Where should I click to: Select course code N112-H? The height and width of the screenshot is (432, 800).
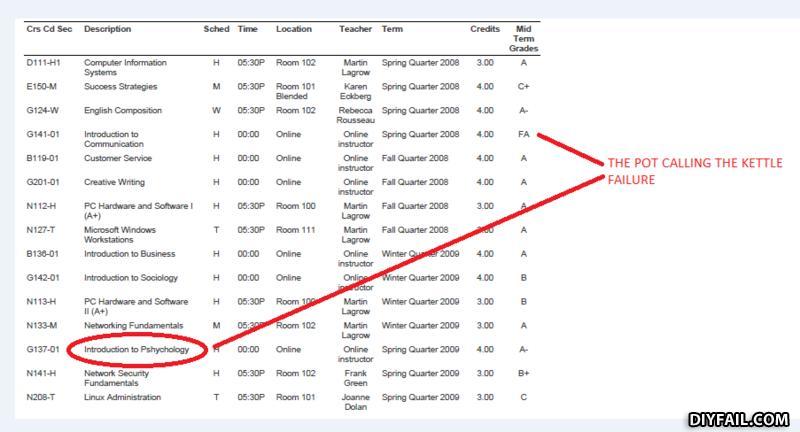point(41,207)
